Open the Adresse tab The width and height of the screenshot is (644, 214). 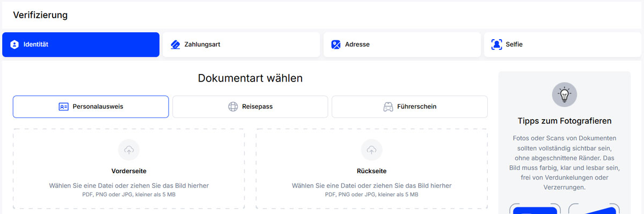tap(402, 45)
